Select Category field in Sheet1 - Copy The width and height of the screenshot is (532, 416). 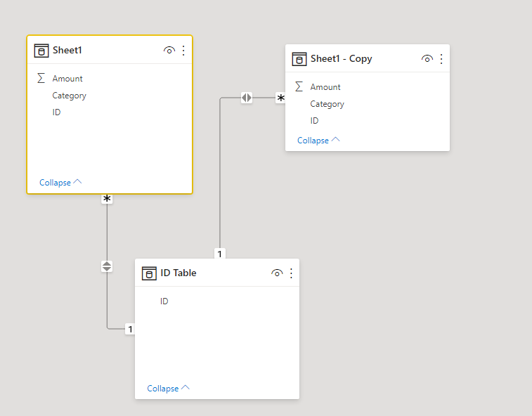point(327,104)
